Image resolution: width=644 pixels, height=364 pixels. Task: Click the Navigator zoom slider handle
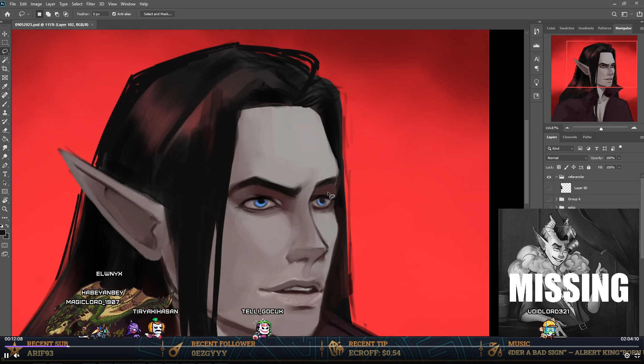601,128
